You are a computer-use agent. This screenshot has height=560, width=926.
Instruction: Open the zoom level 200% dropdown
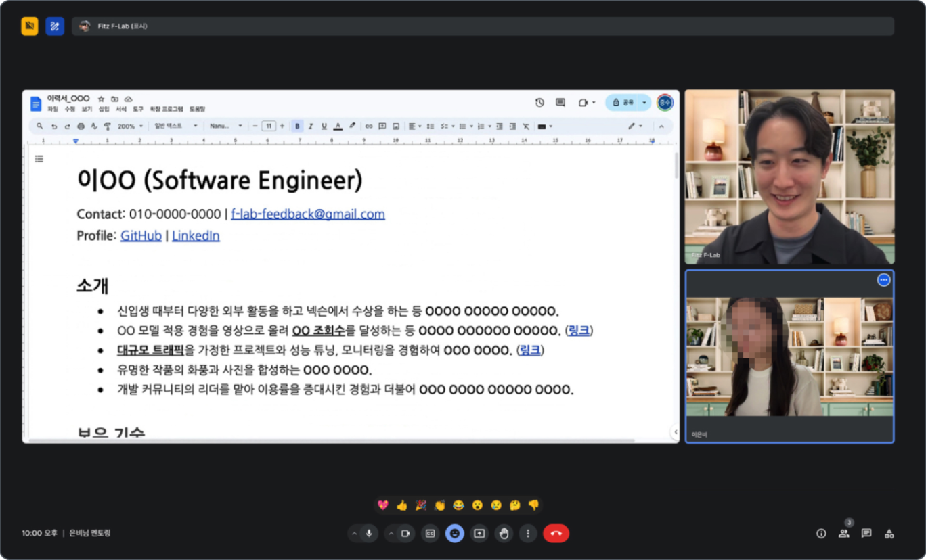pos(129,126)
